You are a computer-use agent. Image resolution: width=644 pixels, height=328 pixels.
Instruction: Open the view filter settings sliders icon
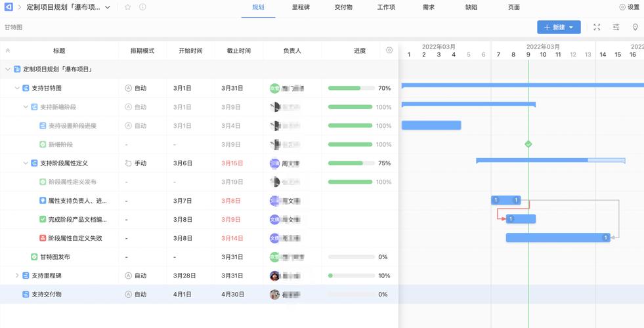[x=616, y=28]
